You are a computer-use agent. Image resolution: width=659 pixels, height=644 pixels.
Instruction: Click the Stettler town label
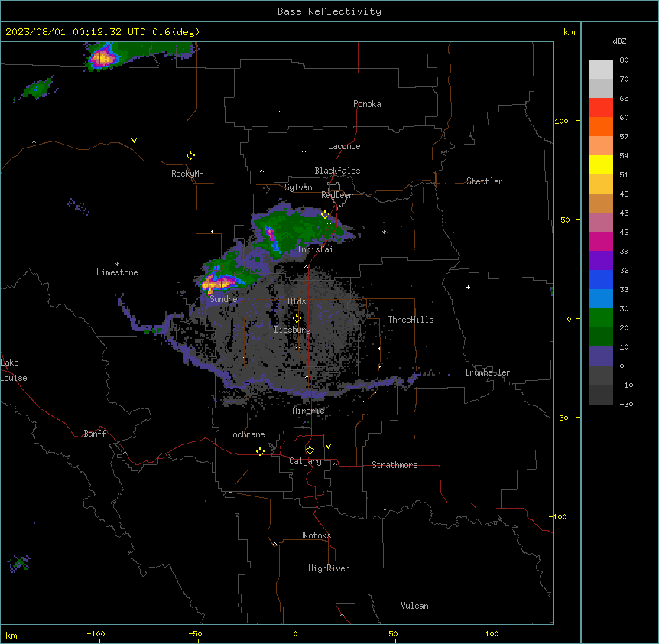click(485, 181)
